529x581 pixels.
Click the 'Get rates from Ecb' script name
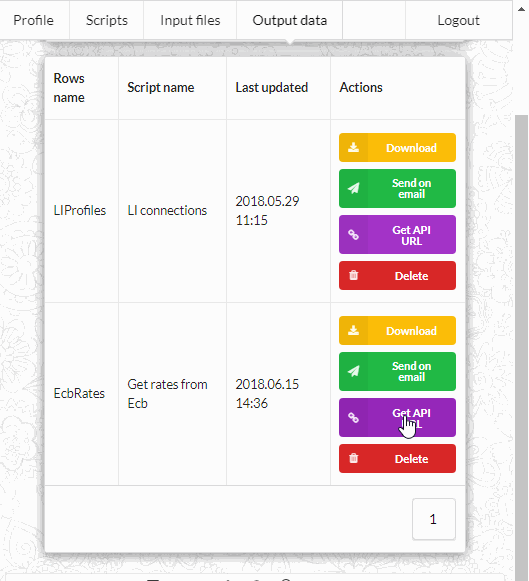(x=167, y=394)
